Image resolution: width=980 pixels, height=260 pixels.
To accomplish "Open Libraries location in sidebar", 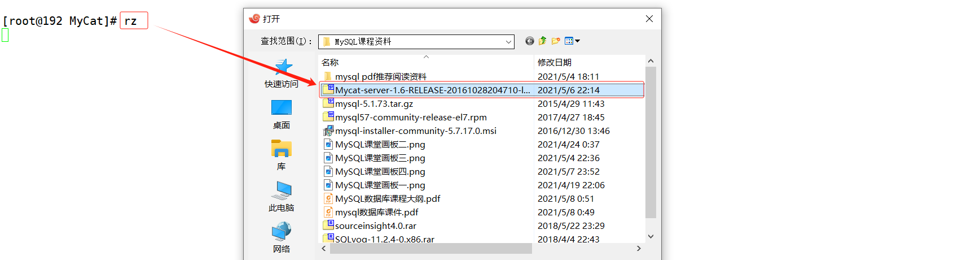I will (x=282, y=156).
